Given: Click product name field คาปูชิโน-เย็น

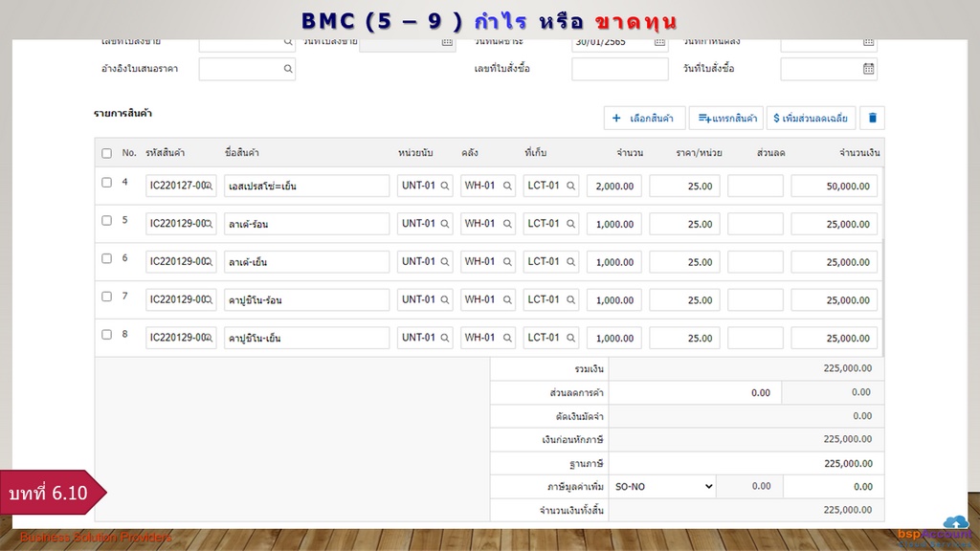Looking at the screenshot, I should [x=306, y=339].
